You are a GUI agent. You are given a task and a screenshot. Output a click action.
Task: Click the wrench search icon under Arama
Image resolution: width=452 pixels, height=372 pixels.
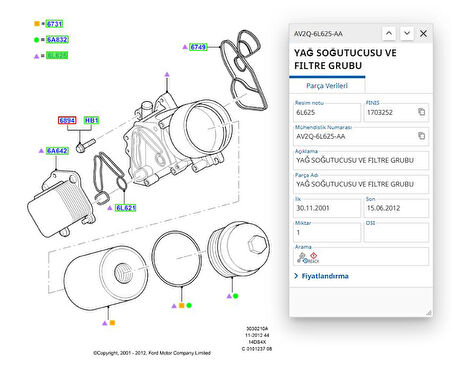click(301, 257)
